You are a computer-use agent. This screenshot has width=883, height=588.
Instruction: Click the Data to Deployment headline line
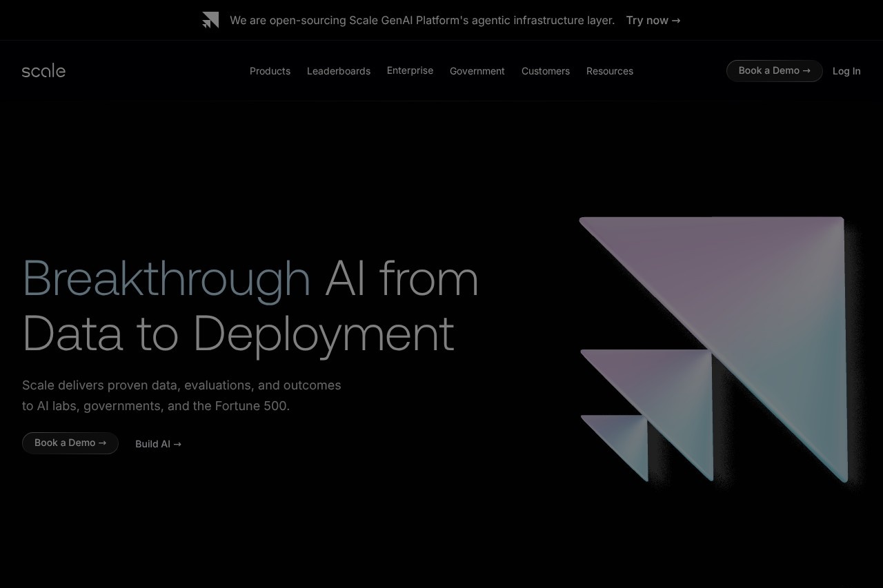(x=238, y=333)
